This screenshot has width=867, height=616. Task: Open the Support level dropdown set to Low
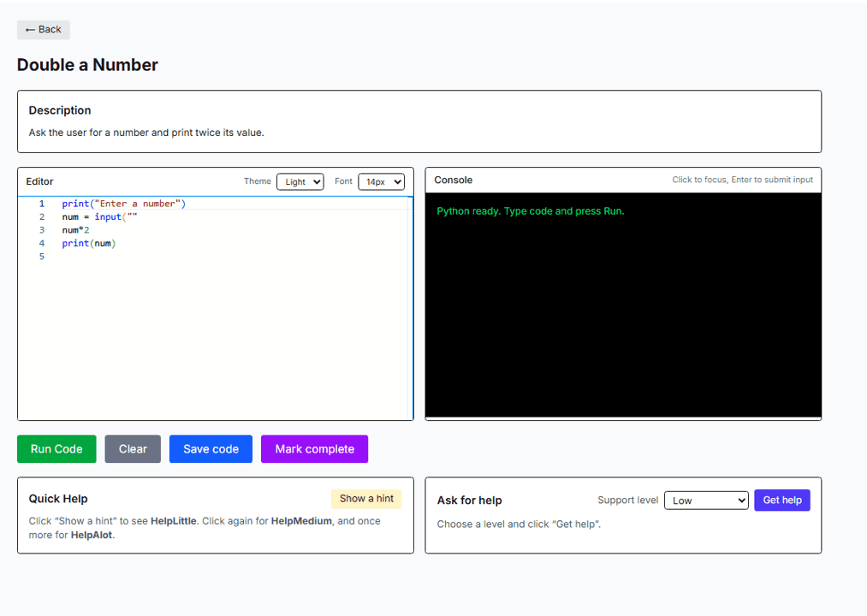click(706, 500)
